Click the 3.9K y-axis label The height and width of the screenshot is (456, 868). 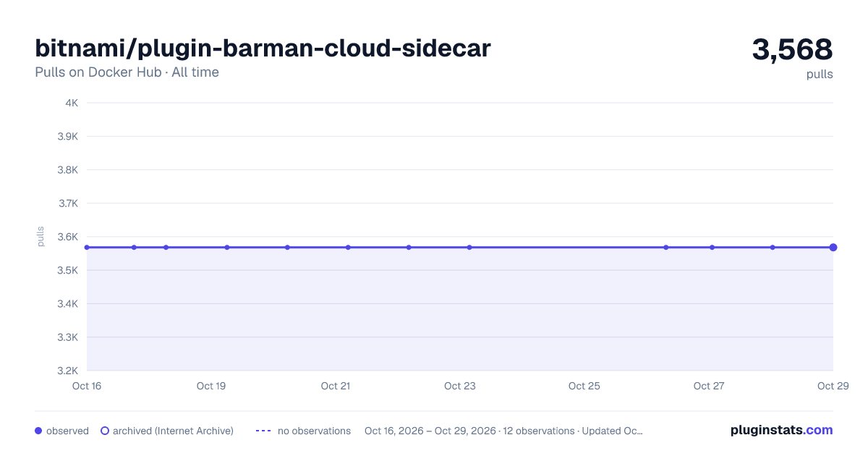(68, 136)
